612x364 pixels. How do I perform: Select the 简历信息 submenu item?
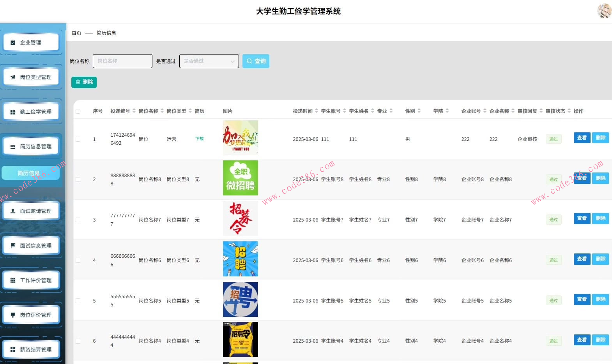coord(30,173)
